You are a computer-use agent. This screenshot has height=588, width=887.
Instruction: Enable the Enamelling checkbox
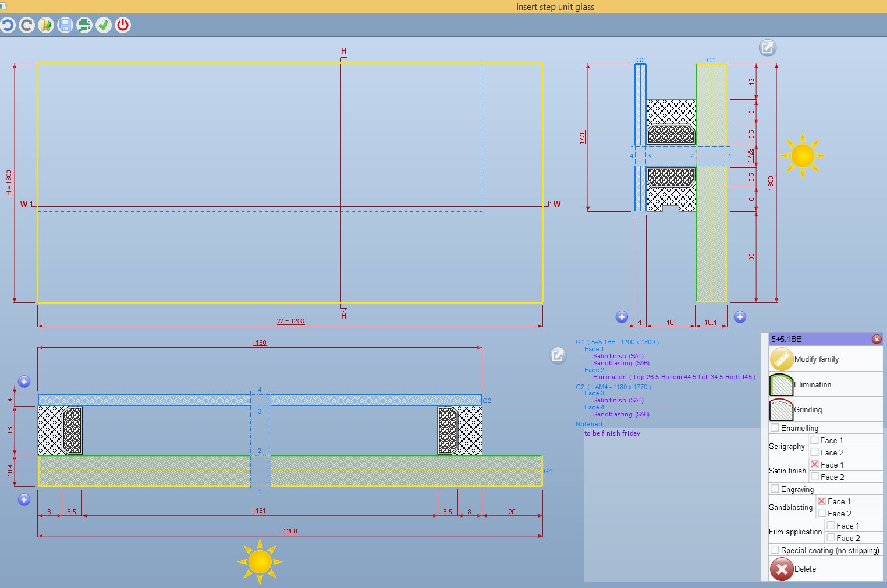click(775, 427)
